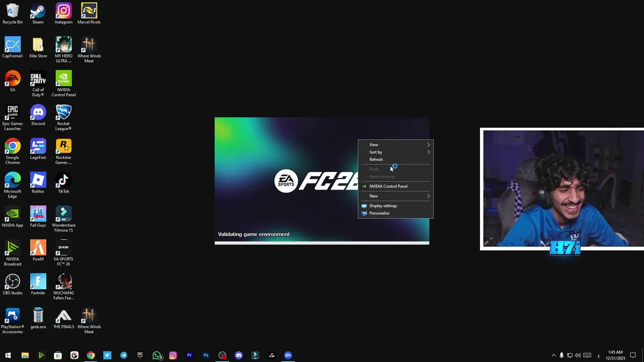
Task: Select the TikTok desktop icon
Action: (63, 183)
